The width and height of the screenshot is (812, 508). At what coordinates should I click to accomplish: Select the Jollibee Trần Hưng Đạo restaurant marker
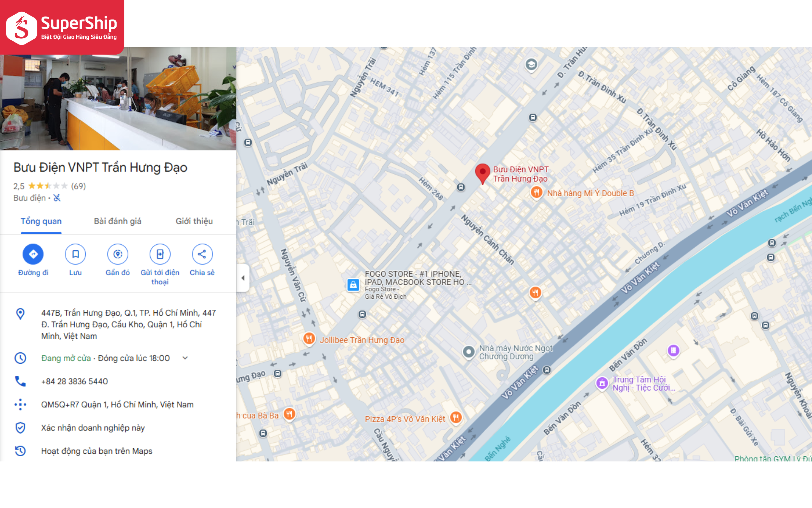coord(309,339)
